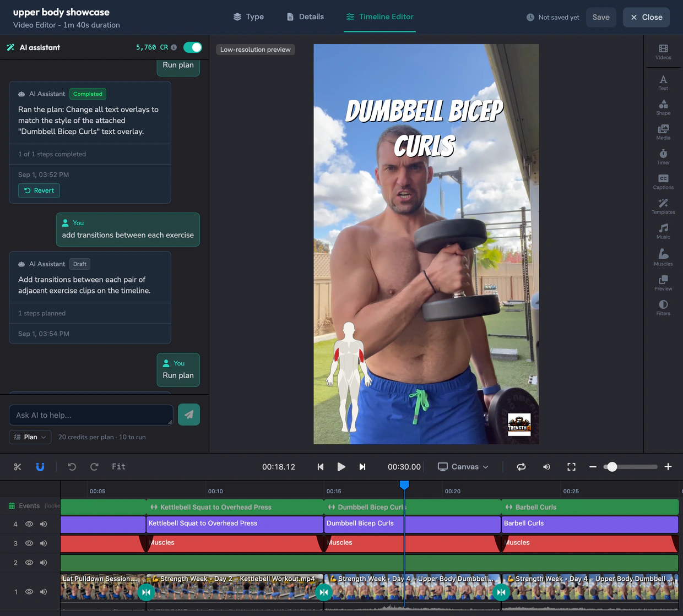Play the video preview
The image size is (683, 616).
(341, 467)
